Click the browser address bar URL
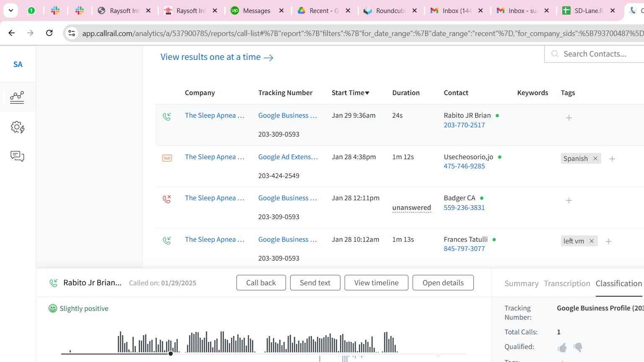The width and height of the screenshot is (644, 362). pyautogui.click(x=363, y=34)
